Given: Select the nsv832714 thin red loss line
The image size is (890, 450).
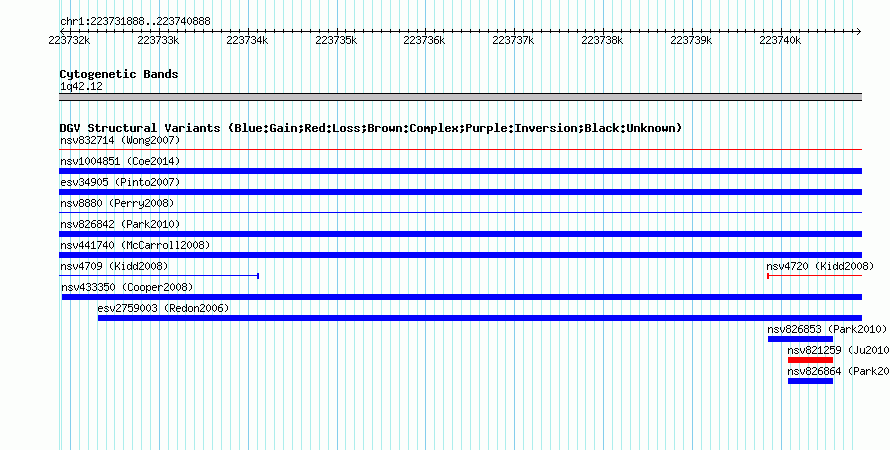Looking at the screenshot, I should click(x=460, y=150).
